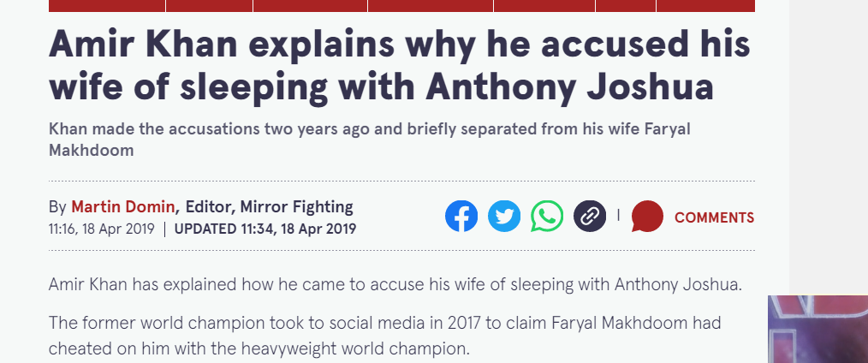Click the word 'By' before author name
The width and height of the screenshot is (868, 363).
(x=57, y=207)
